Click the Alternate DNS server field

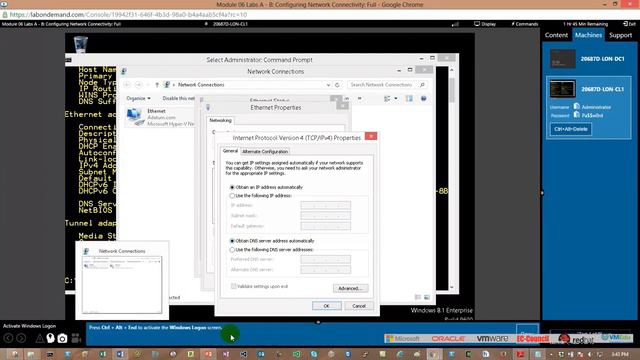pos(325,269)
